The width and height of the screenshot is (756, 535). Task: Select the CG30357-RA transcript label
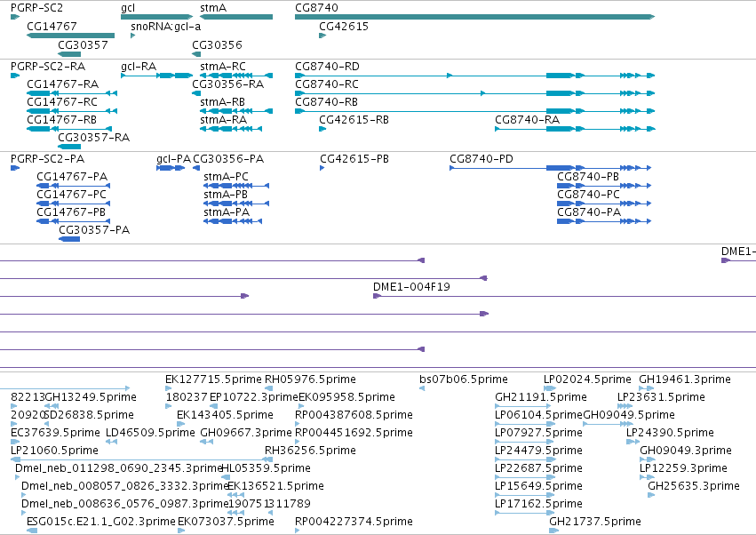94,138
